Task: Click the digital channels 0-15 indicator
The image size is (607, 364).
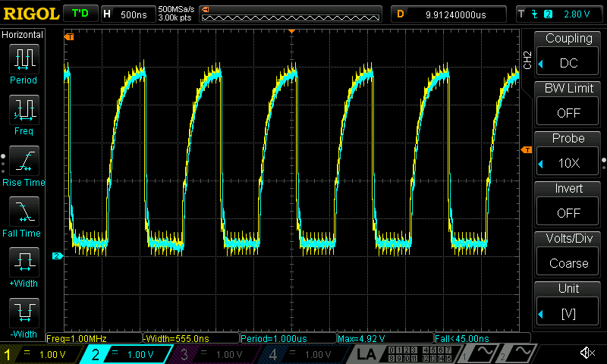Action: (x=420, y=354)
